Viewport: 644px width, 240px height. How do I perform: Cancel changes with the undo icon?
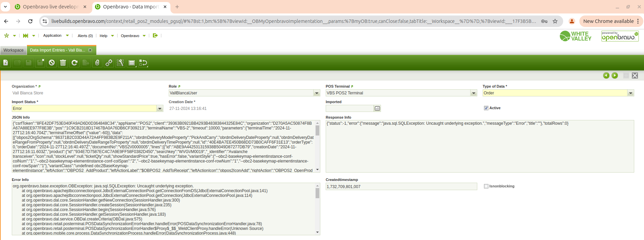(52, 63)
